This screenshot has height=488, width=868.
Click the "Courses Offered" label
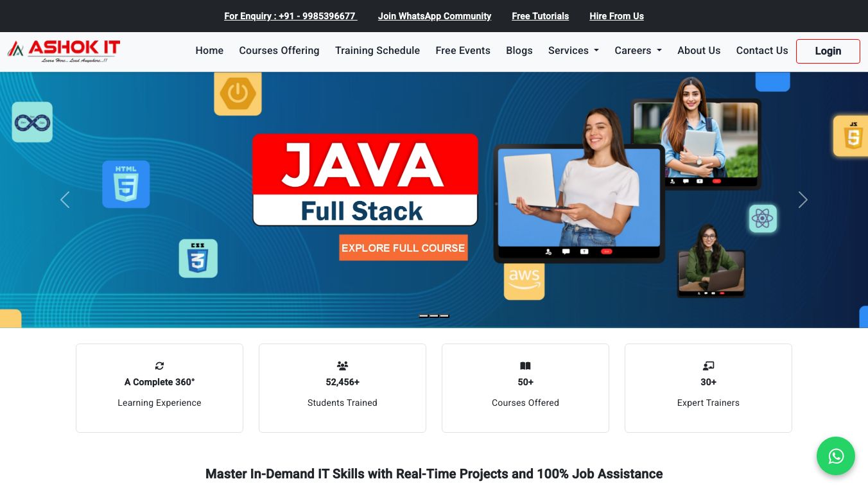525,403
